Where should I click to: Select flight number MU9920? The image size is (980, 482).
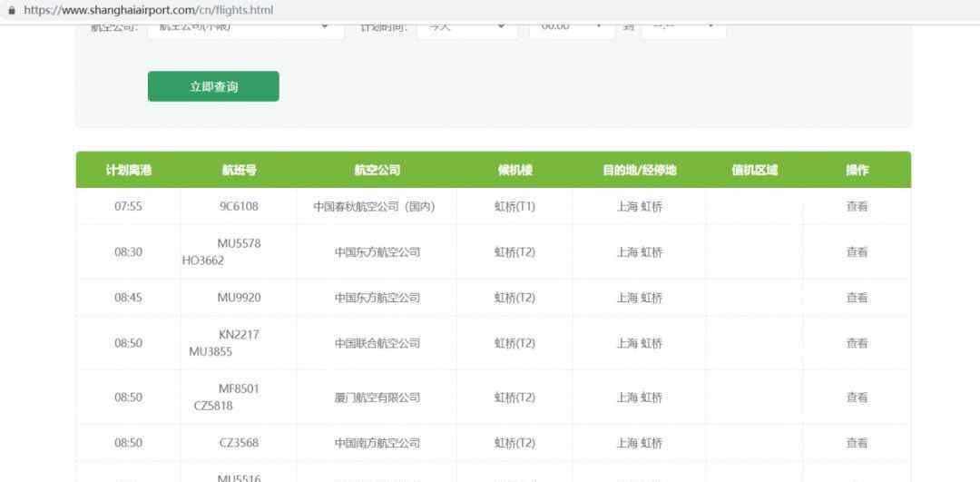[x=239, y=298]
